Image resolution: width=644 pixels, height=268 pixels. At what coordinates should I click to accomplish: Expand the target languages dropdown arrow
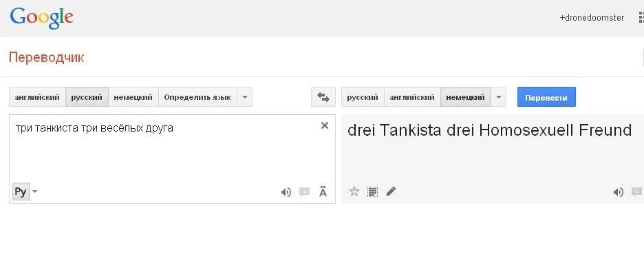(x=499, y=97)
